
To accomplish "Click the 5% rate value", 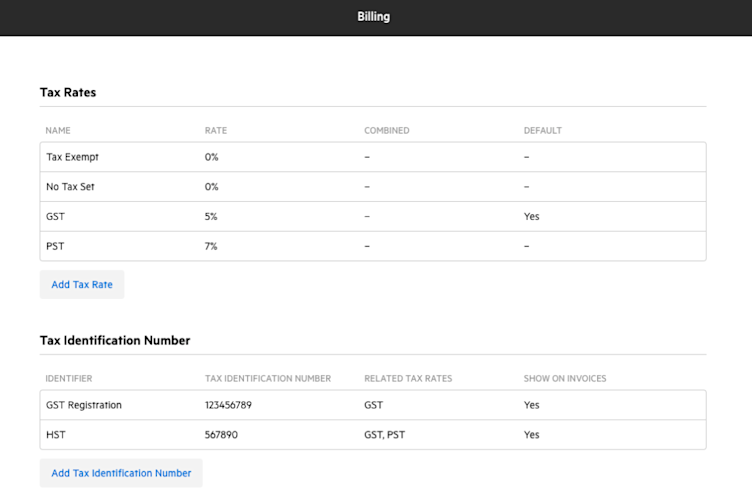I will click(212, 216).
